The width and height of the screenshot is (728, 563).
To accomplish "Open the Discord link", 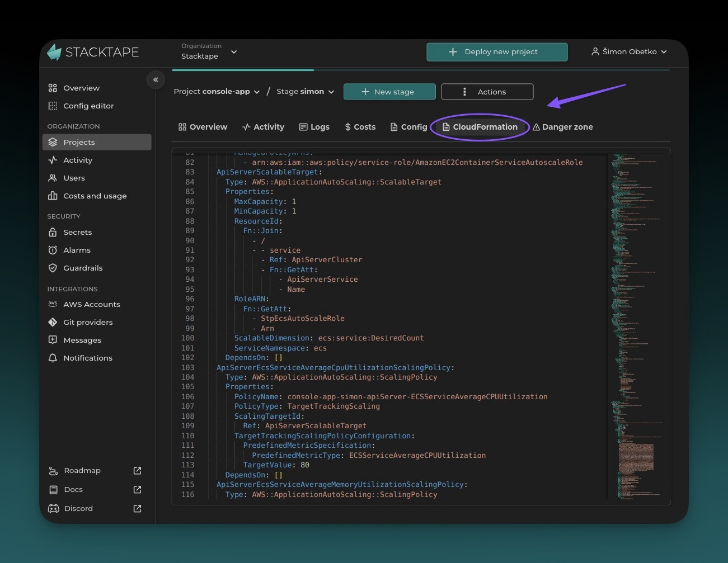I will click(x=78, y=508).
